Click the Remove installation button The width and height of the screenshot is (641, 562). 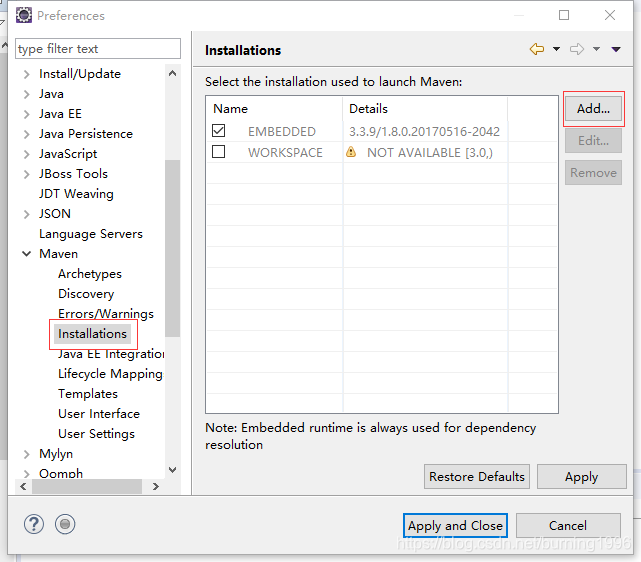(594, 172)
